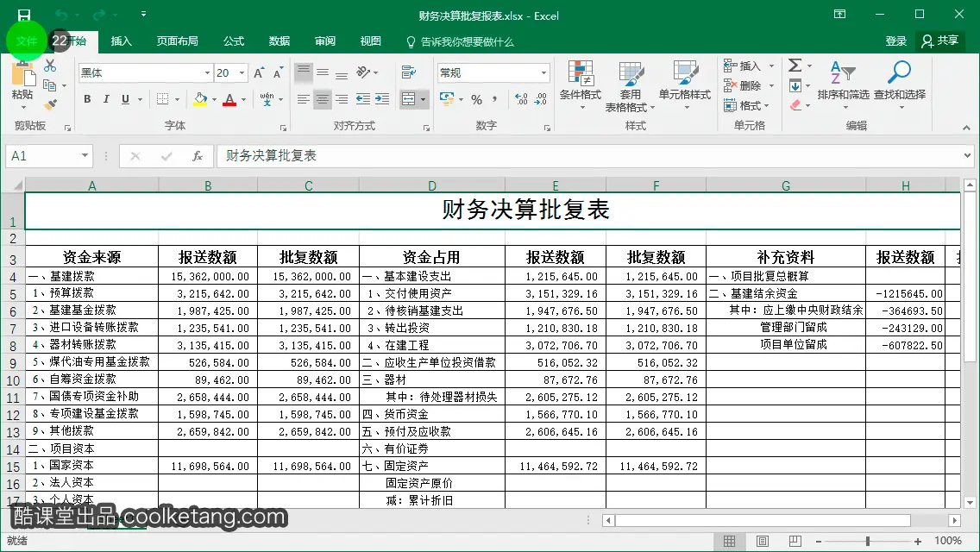Open 排序和筛选 sort and filter
Image resolution: width=980 pixels, height=552 pixels.
(843, 85)
